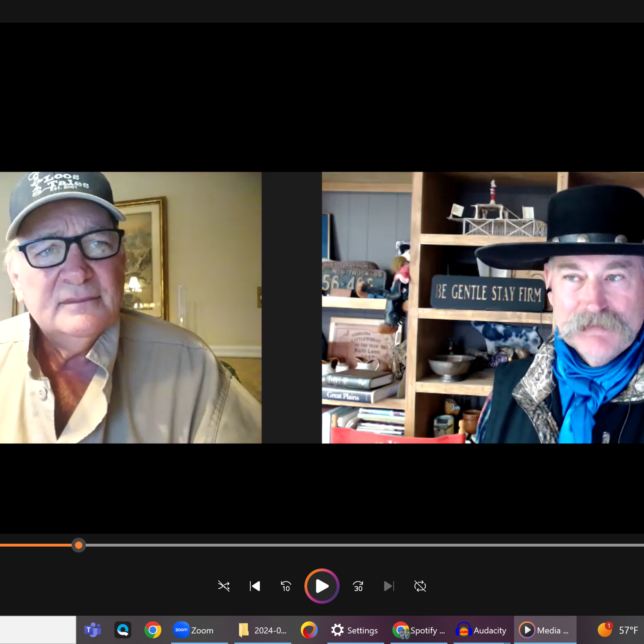Open Spotify from the taskbar

419,630
